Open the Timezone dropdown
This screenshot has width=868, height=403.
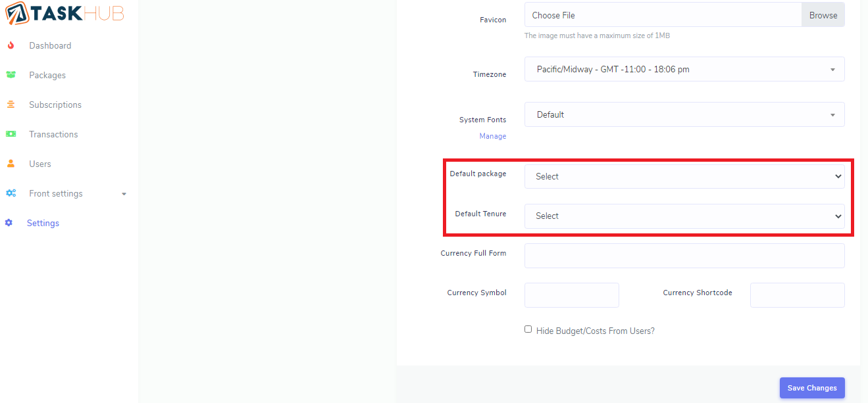click(x=684, y=69)
